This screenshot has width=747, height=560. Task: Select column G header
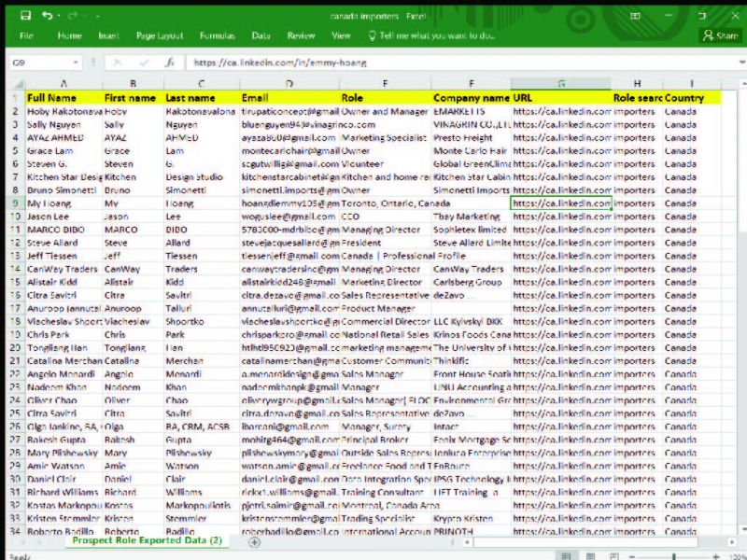coord(561,84)
